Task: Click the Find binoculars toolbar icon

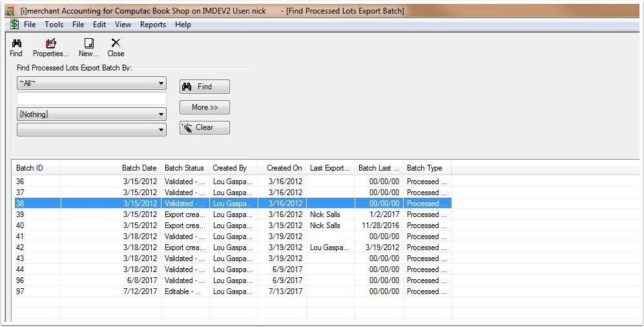Action: pos(16,43)
